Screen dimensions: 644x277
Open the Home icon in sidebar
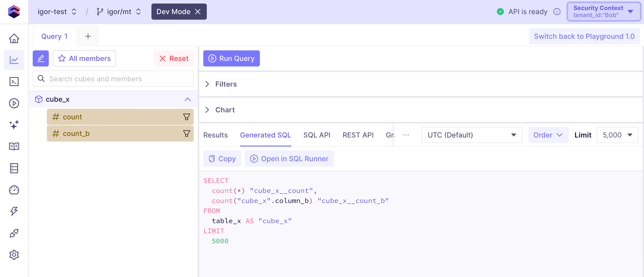pyautogui.click(x=14, y=38)
